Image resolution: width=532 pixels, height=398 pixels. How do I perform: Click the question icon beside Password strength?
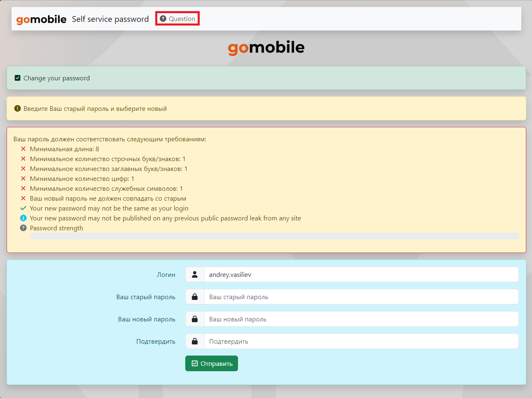(23, 228)
